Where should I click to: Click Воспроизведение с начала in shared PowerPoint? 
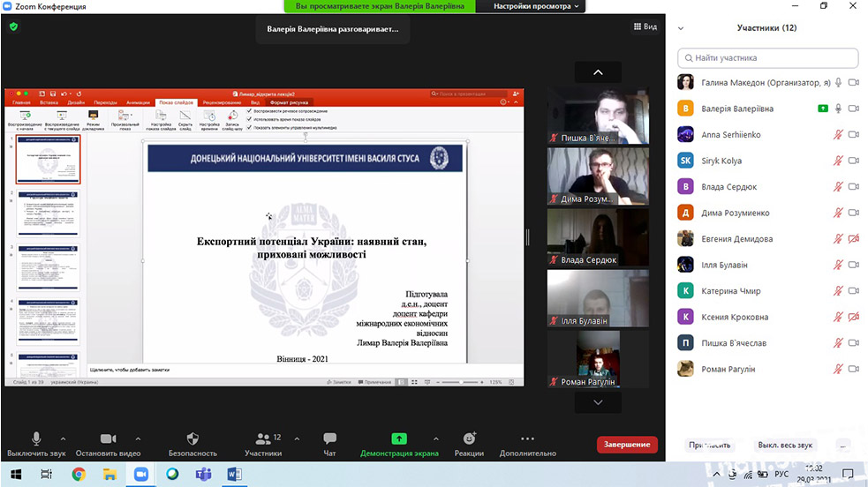click(25, 119)
